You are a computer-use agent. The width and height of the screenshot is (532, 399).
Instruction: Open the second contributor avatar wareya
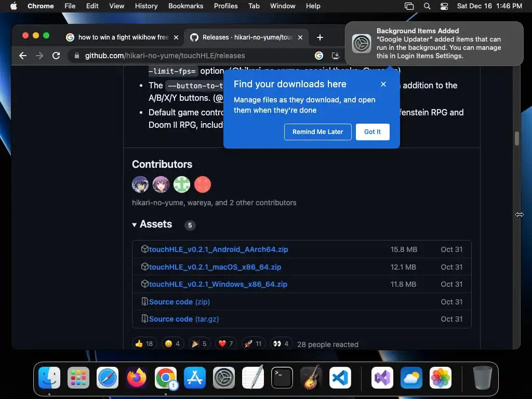pyautogui.click(x=161, y=184)
